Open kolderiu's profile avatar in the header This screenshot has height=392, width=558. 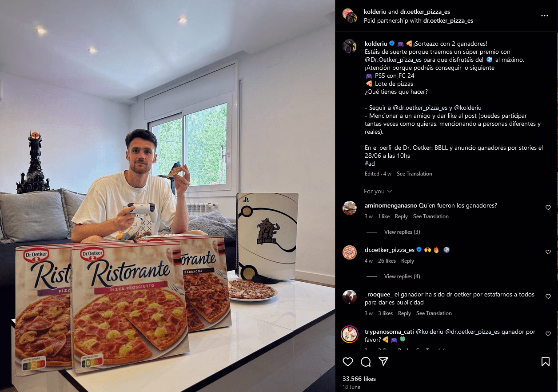coord(350,16)
